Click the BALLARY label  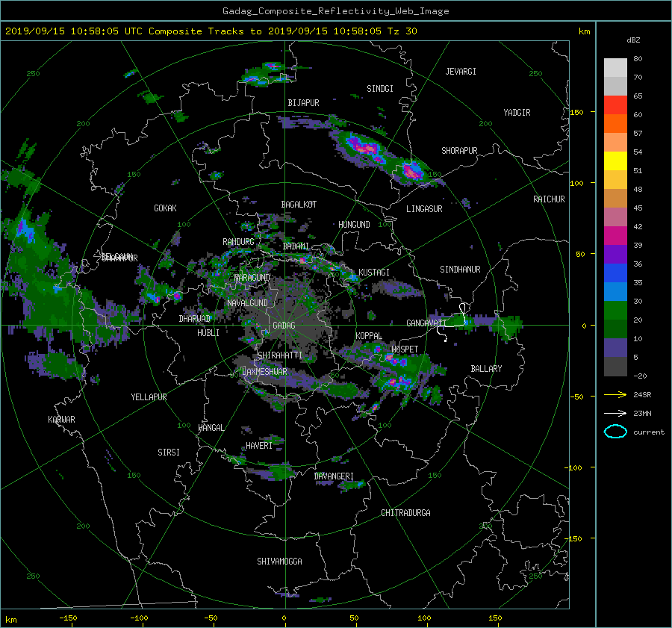[486, 369]
